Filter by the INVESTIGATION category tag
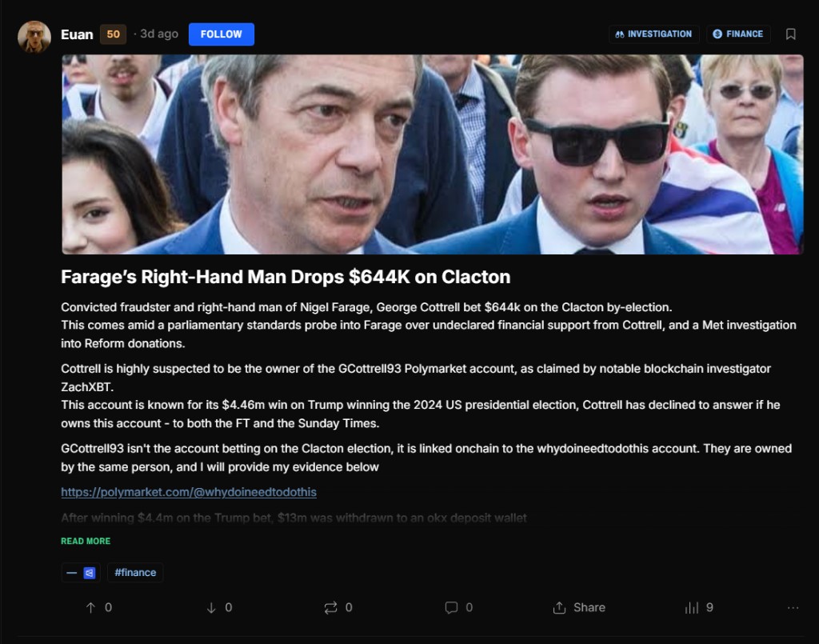Viewport: 819px width, 644px height. pos(654,34)
